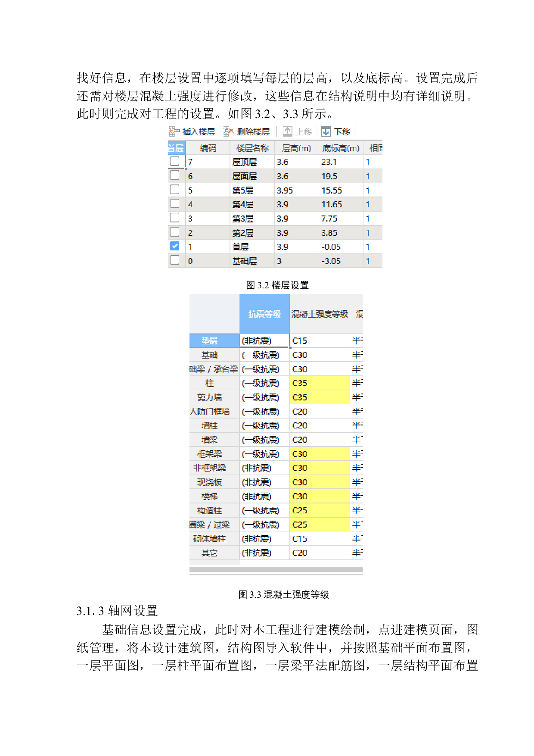534x756 pixels.
Task: Click the yellow C35 cell for 柱
Action: tap(320, 383)
